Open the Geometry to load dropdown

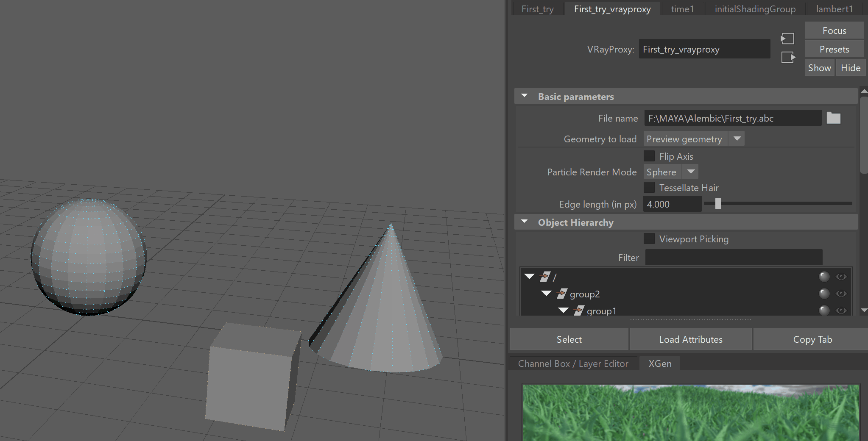(694, 139)
